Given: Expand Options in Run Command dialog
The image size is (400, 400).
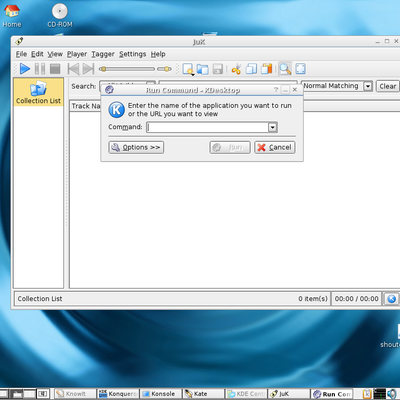Looking at the screenshot, I should pos(136,147).
